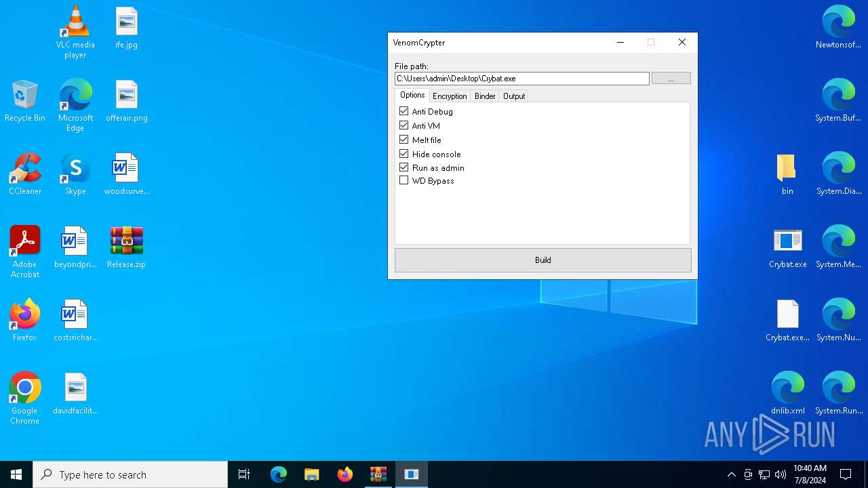
Task: Uncheck the Anti VM option
Action: (x=404, y=125)
